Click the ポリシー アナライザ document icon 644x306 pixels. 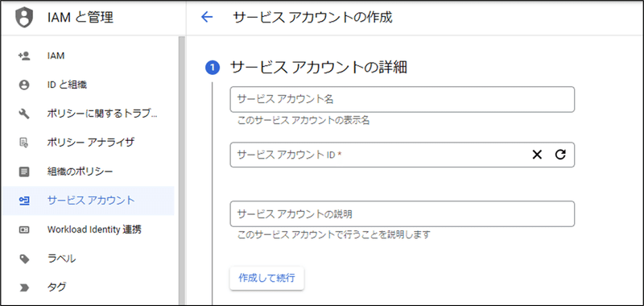coord(24,143)
